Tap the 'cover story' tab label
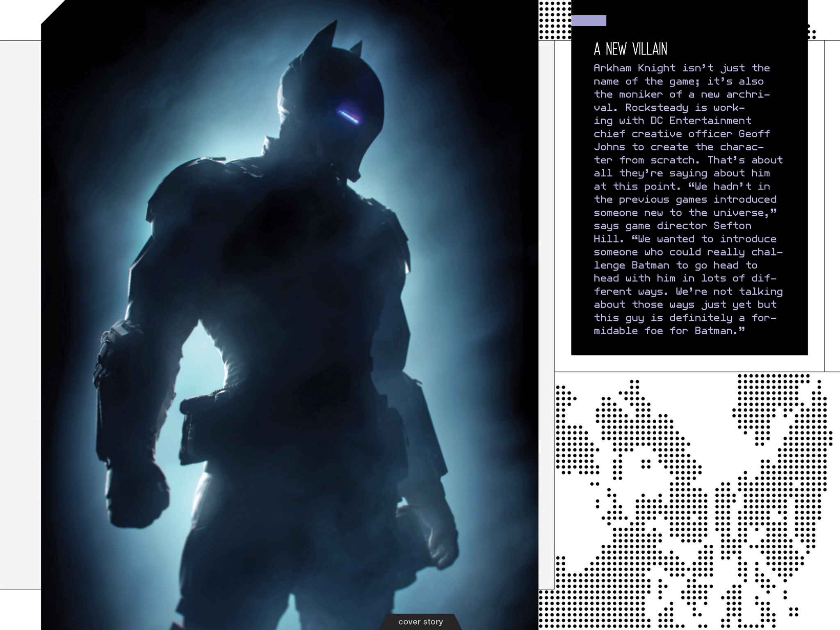Screen dimensions: 840x630 click(420, 622)
